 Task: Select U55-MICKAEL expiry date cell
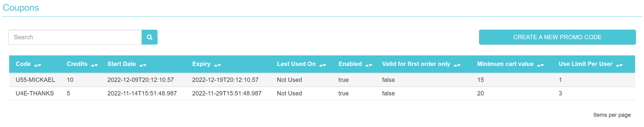225,80
